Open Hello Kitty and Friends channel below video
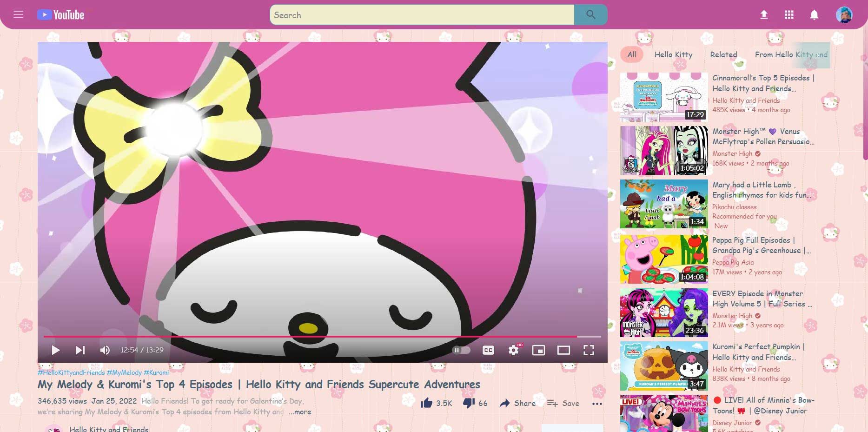 coord(109,429)
